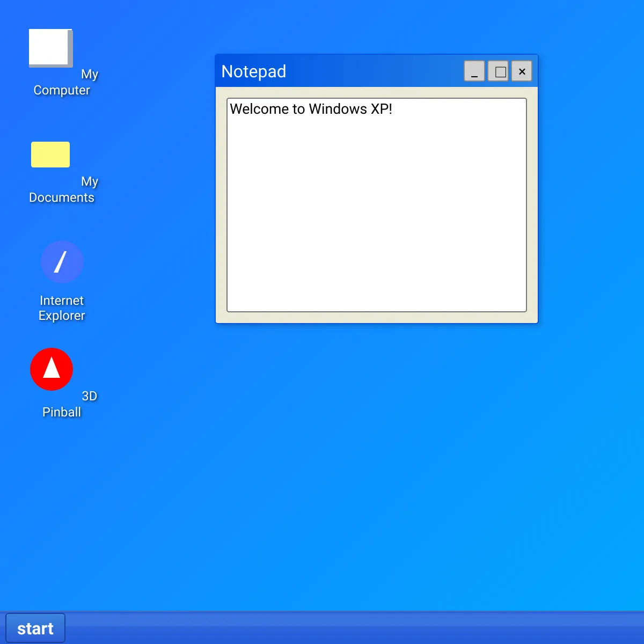Screen dimensions: 644x644
Task: Select the My Documents folder icon
Action: click(x=50, y=155)
